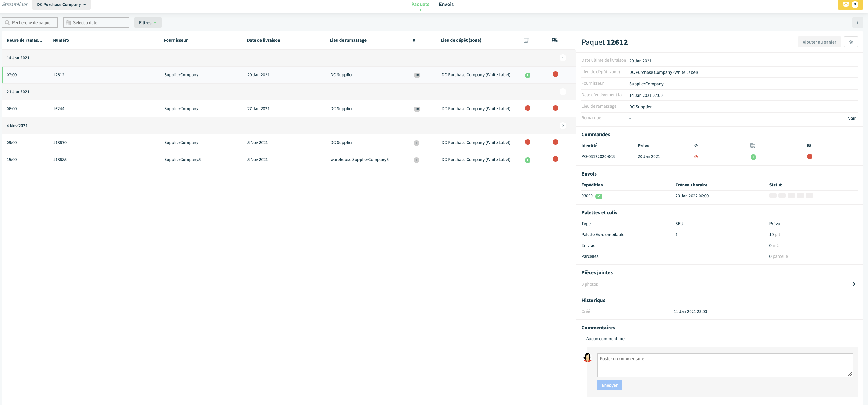The width and height of the screenshot is (868, 405).
Task: Select package row 16244
Action: (x=289, y=109)
